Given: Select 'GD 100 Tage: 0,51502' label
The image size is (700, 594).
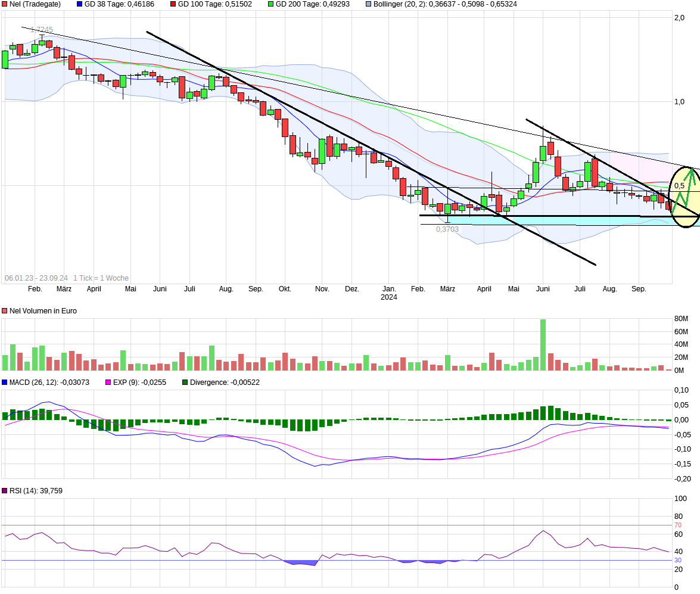Looking at the screenshot, I should [214, 4].
